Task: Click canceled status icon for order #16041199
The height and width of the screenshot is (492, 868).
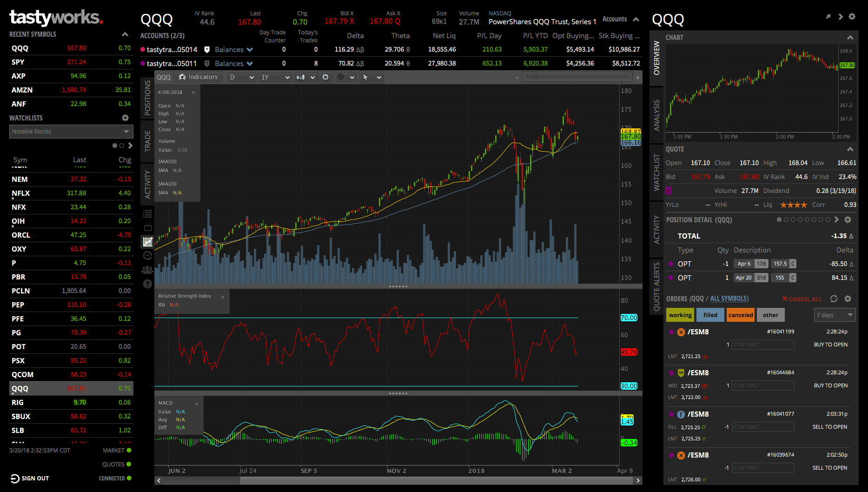Action: pyautogui.click(x=681, y=332)
